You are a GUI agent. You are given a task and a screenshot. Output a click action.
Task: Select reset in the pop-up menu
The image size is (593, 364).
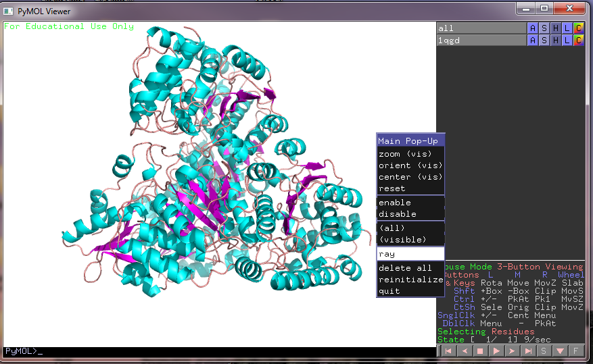(x=410, y=188)
